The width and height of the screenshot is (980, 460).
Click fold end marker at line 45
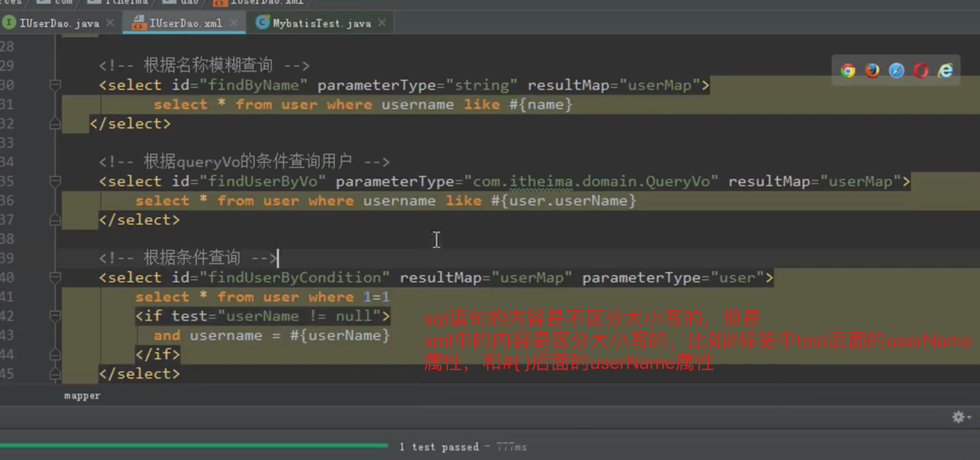(55, 374)
